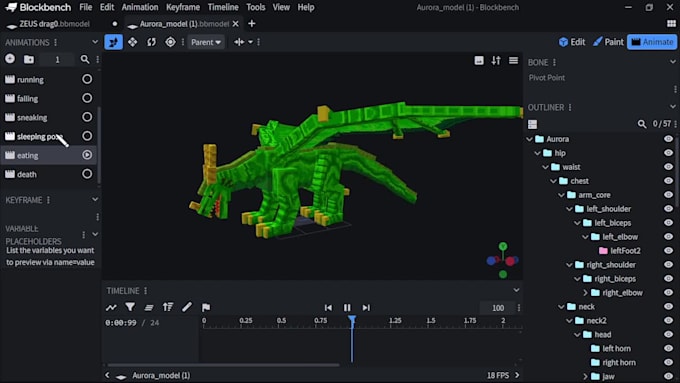Jump to the timeline end

pos(366,308)
